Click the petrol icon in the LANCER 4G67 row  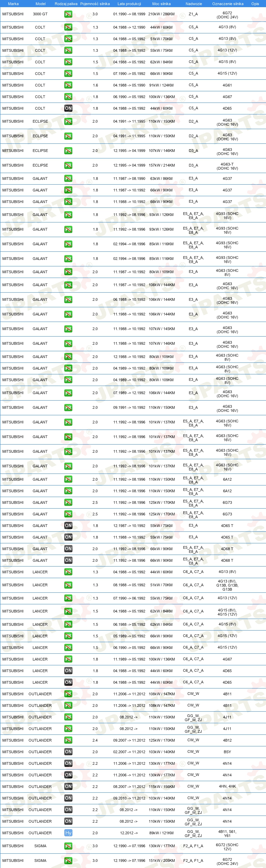pyautogui.click(x=68, y=659)
